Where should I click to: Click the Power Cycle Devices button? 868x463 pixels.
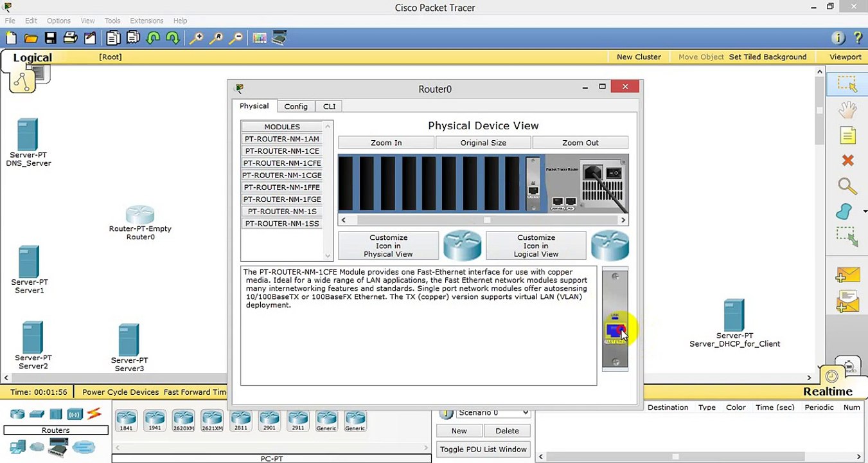point(120,392)
